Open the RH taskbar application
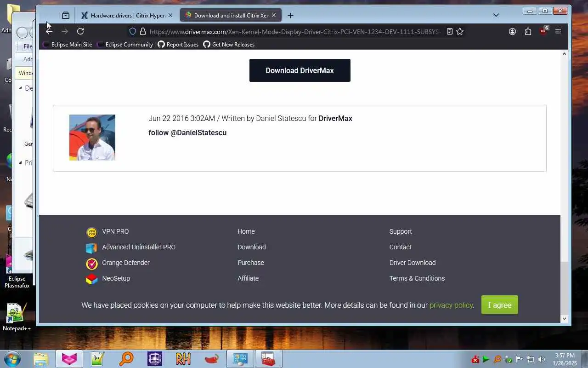 183,359
